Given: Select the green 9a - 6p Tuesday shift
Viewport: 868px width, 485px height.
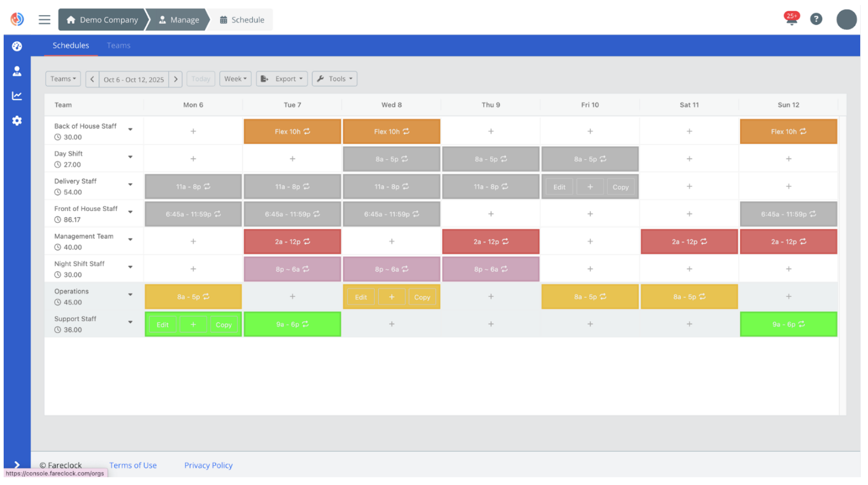Looking at the screenshot, I should click(292, 323).
